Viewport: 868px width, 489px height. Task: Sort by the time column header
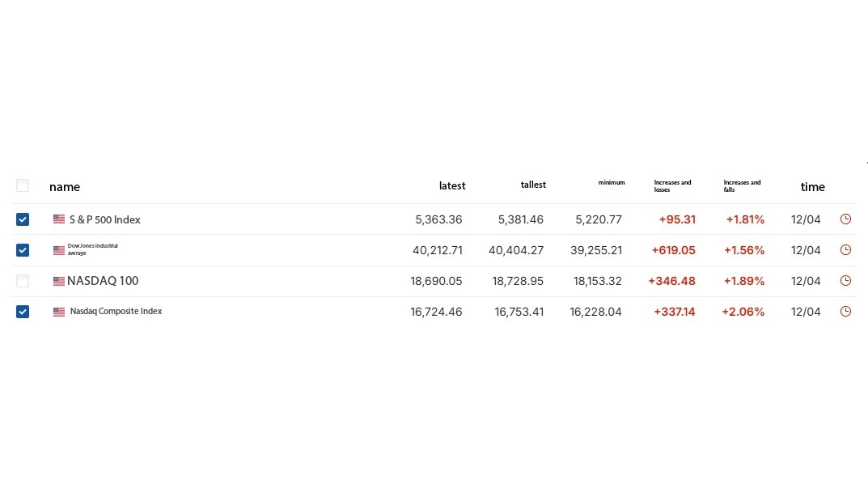813,187
